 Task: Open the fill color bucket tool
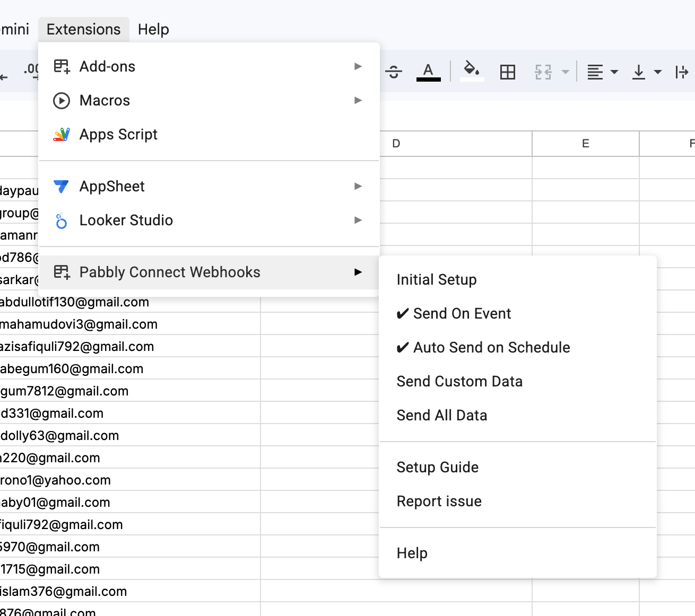coord(472,72)
